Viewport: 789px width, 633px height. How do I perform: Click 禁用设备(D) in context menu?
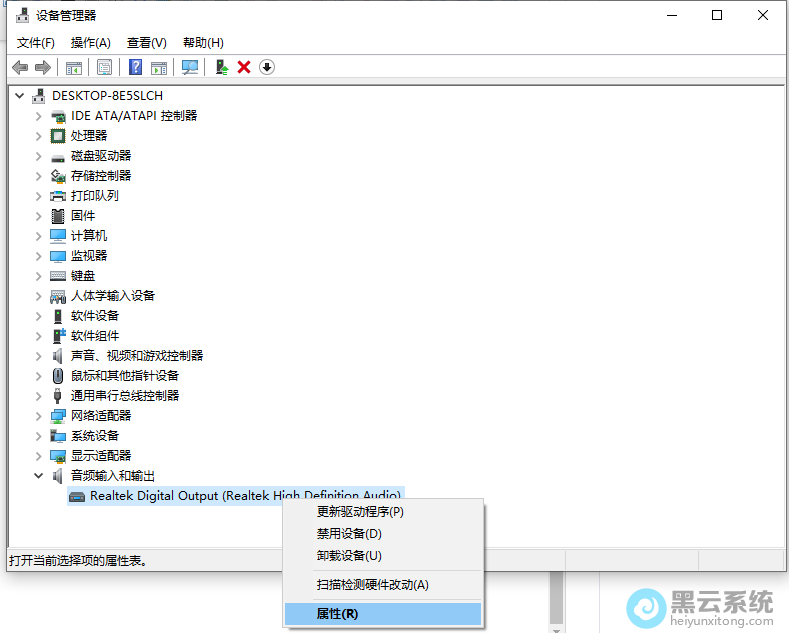(x=349, y=534)
